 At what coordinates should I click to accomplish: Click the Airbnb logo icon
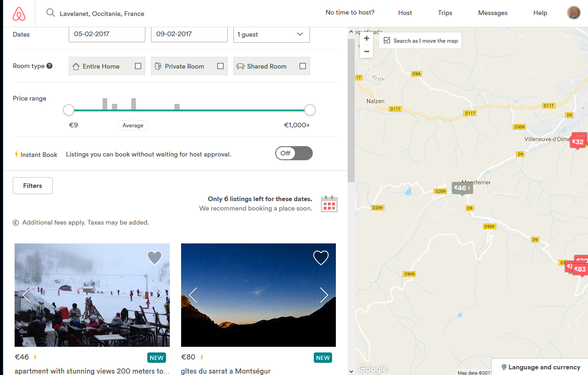pos(18,14)
